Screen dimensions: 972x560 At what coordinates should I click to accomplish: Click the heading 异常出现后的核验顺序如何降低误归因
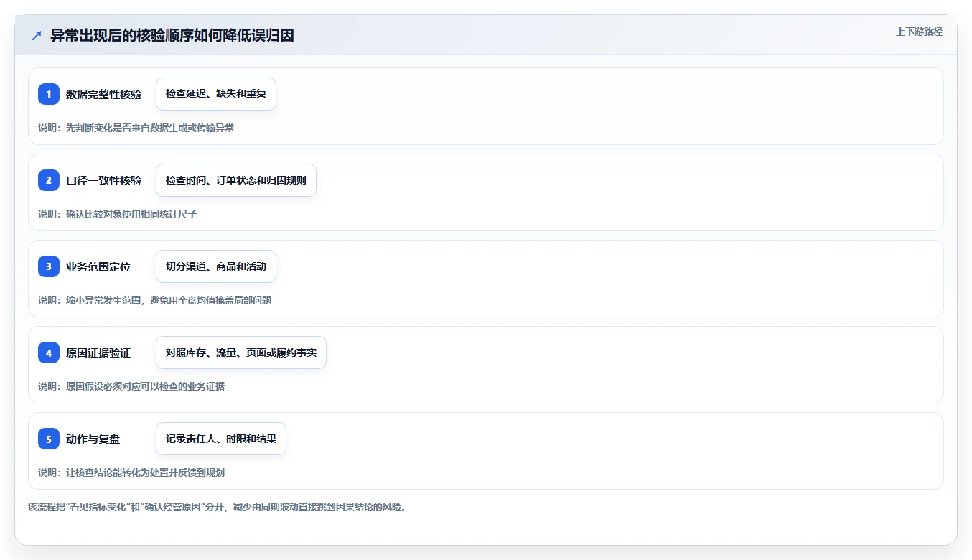point(172,36)
